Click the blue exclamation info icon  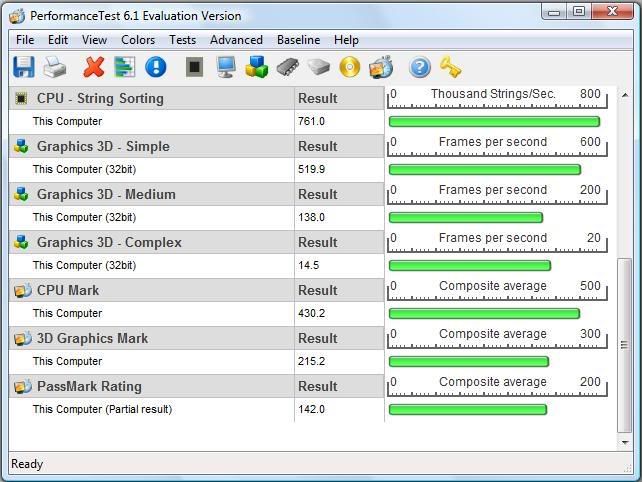[x=156, y=67]
